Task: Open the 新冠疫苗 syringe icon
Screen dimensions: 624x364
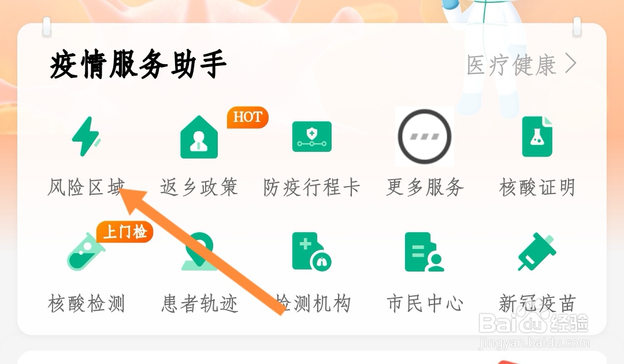Action: (x=537, y=252)
